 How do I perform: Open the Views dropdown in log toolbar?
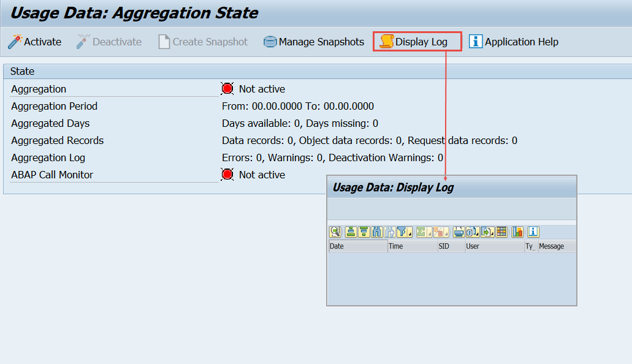point(473,232)
